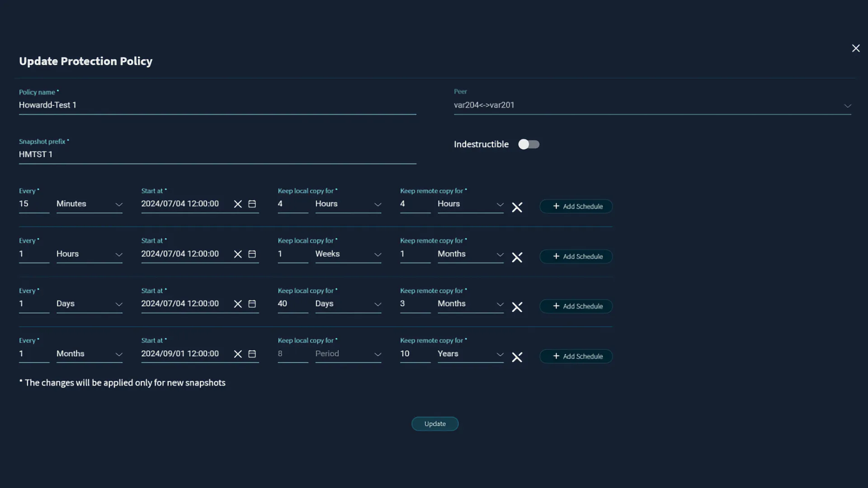Add Schedule after the 15 Minutes row
Image resolution: width=868 pixels, height=488 pixels.
click(x=576, y=206)
